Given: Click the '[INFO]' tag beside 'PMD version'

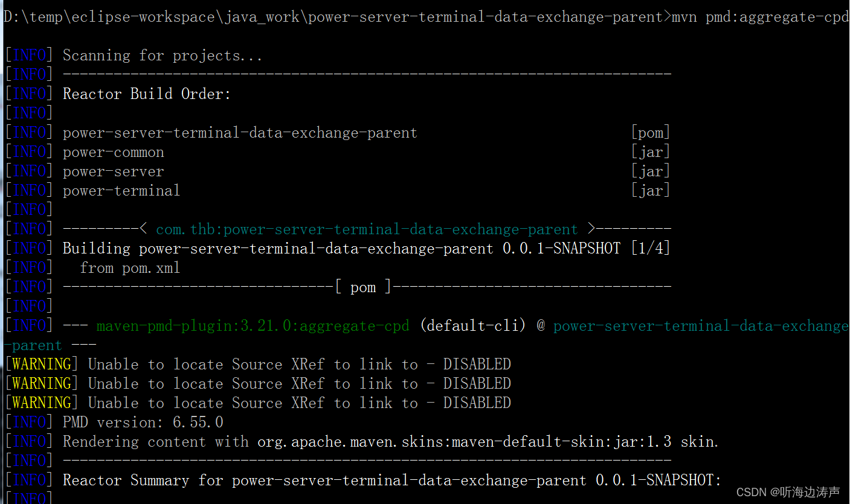Looking at the screenshot, I should point(29,423).
